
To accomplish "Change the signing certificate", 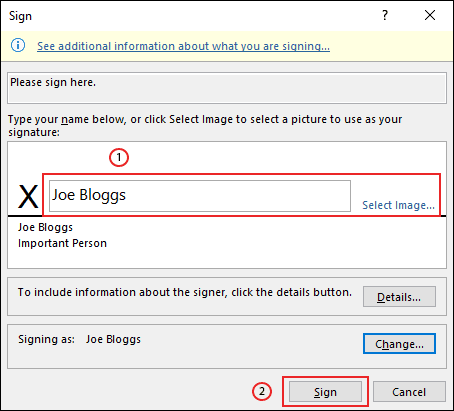I will coord(399,343).
